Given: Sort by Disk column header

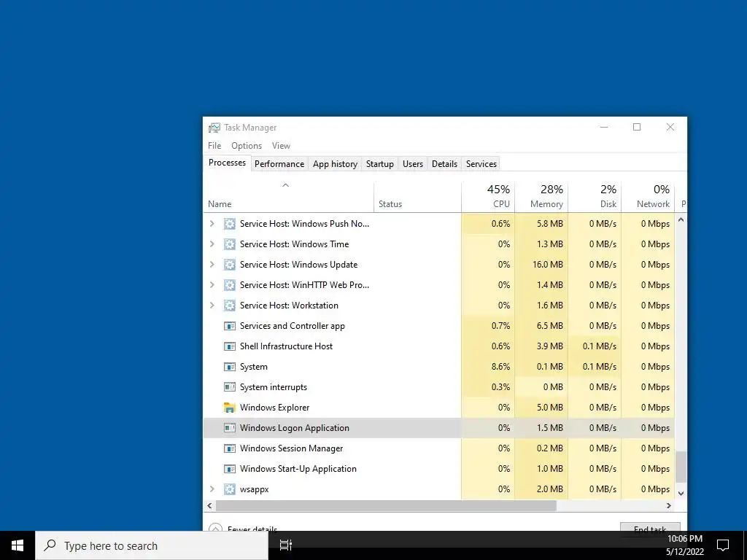Looking at the screenshot, I should pyautogui.click(x=595, y=197).
